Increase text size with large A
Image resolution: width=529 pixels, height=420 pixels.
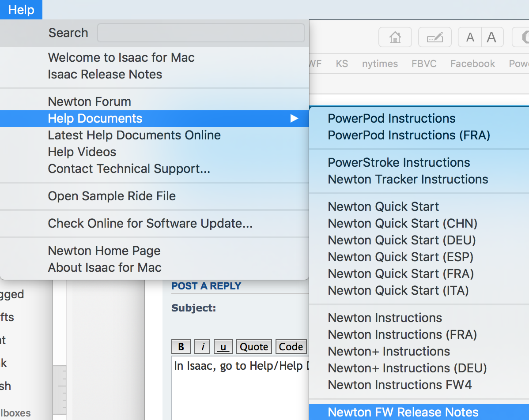pos(492,37)
